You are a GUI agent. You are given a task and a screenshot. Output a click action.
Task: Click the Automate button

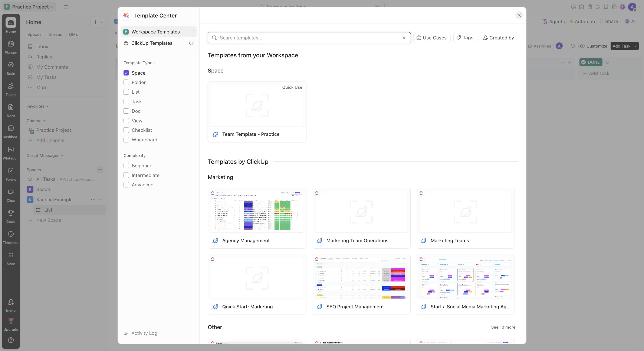click(x=583, y=22)
